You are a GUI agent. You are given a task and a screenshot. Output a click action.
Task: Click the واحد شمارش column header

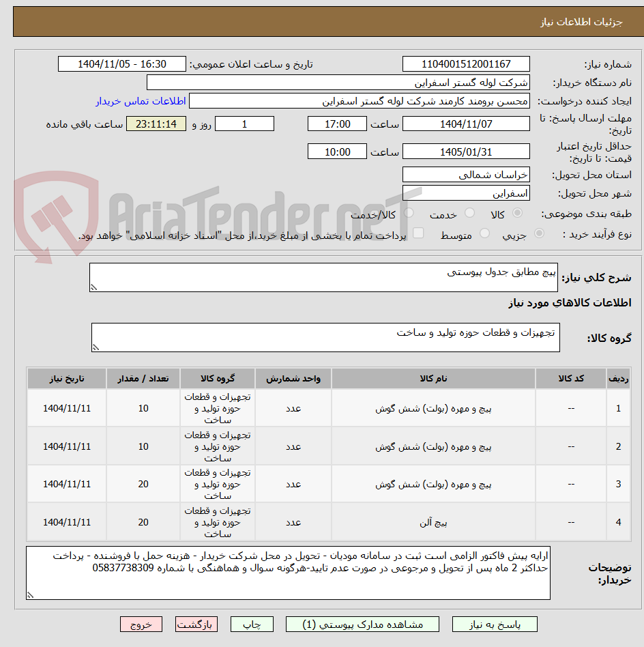[x=293, y=378]
